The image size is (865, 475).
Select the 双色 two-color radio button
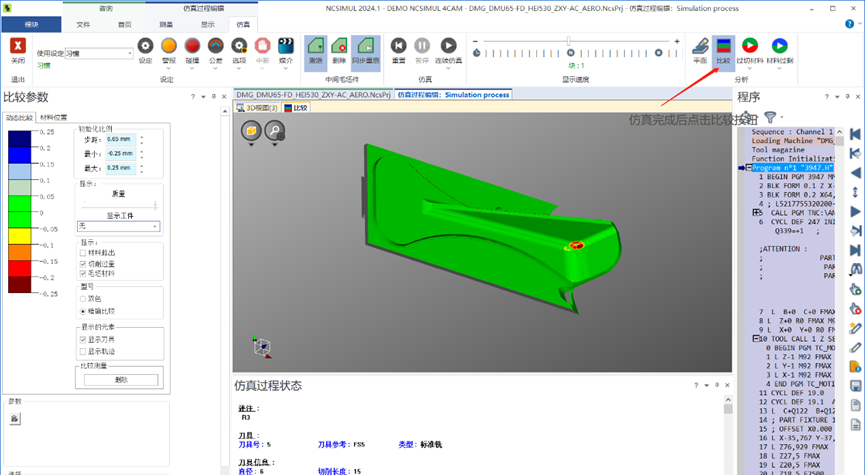coord(83,298)
